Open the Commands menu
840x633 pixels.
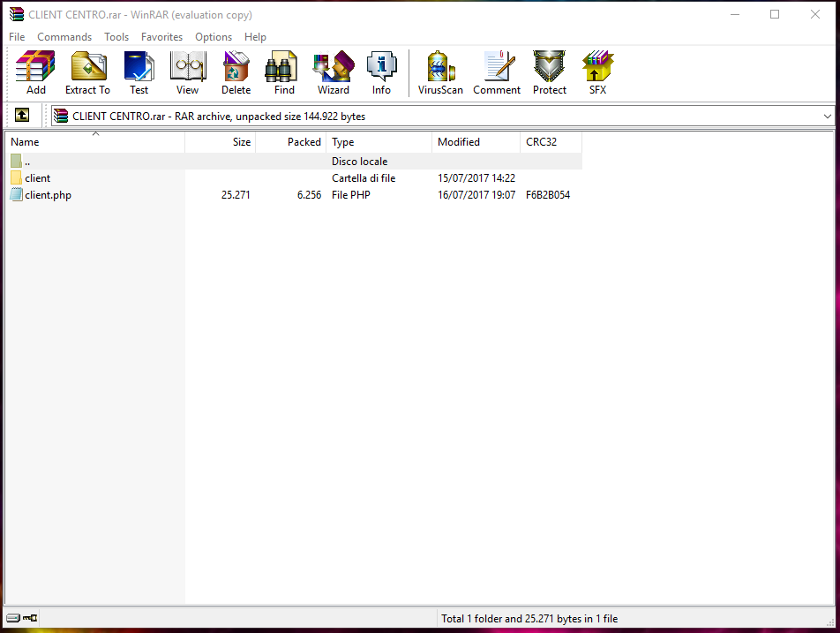pos(64,37)
